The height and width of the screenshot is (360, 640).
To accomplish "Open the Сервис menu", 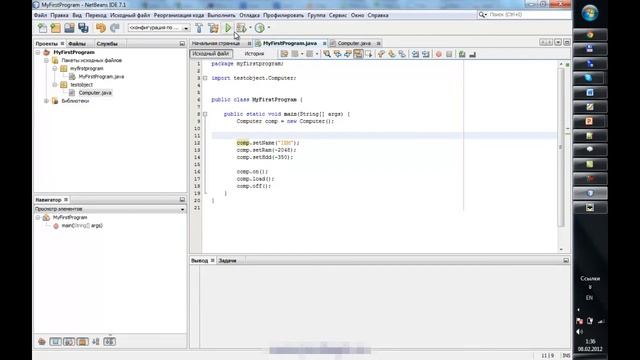I will coord(338,15).
